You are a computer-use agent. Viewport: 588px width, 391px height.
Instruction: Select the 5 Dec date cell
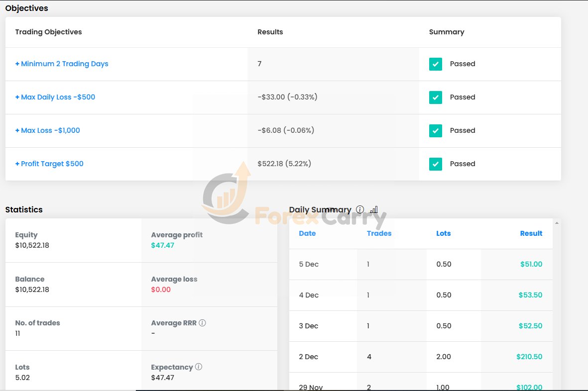[x=309, y=264]
